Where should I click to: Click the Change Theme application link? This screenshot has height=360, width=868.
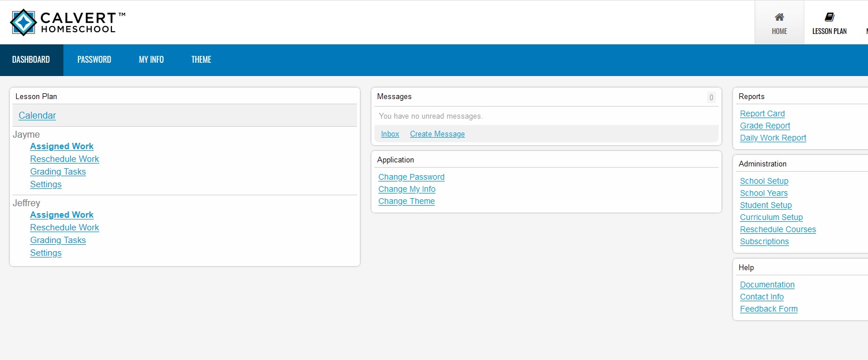coord(406,201)
